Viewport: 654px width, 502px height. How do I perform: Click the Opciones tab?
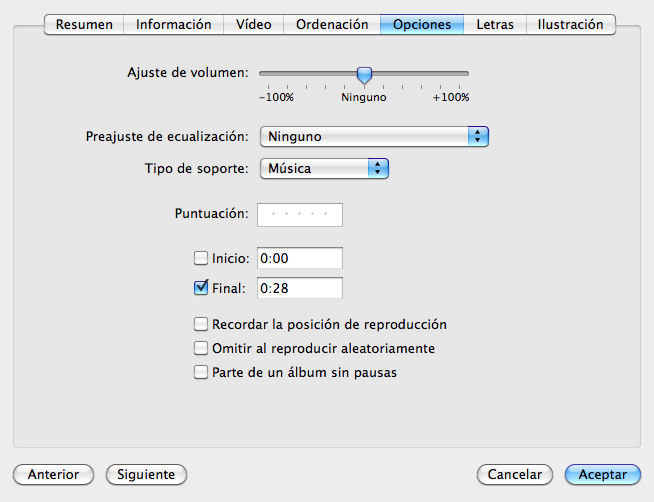click(x=422, y=25)
